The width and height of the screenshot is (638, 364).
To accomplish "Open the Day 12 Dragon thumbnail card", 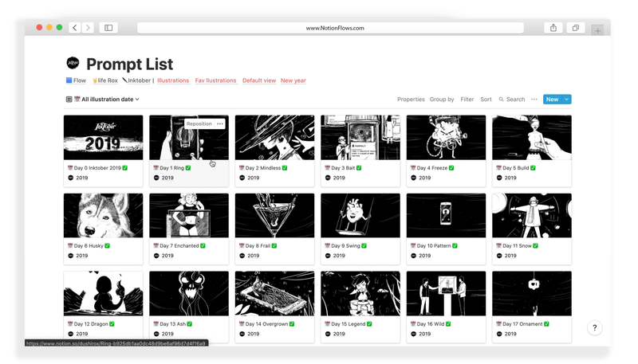I will coord(104,293).
